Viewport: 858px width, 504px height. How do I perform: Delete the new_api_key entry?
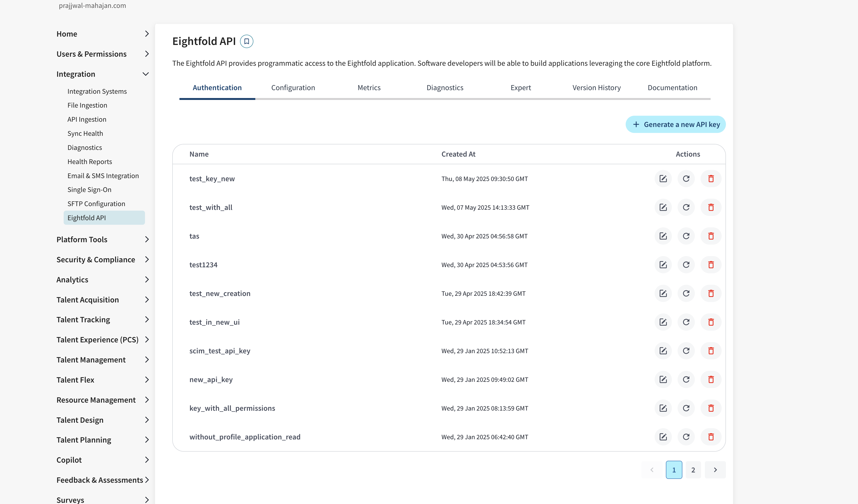point(711,379)
